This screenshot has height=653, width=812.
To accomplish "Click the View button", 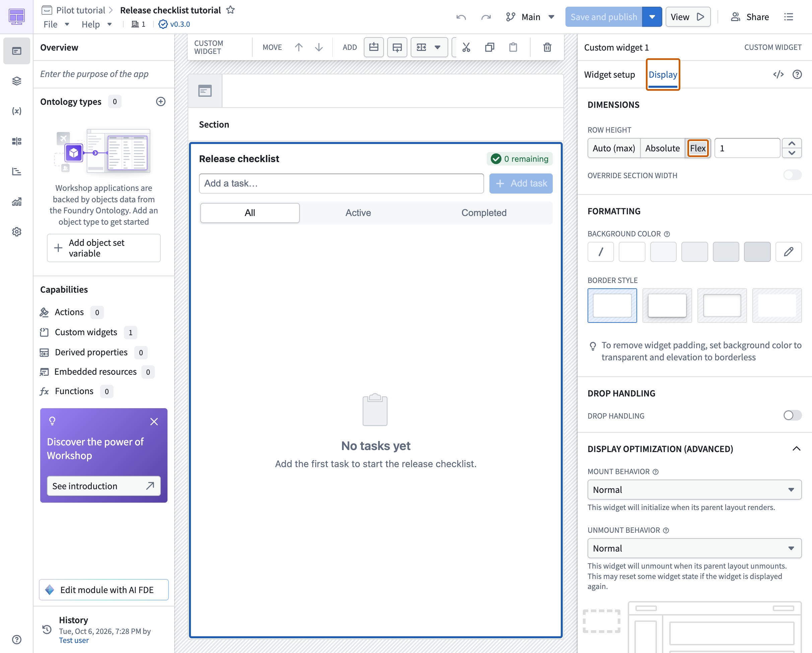I will coord(688,17).
